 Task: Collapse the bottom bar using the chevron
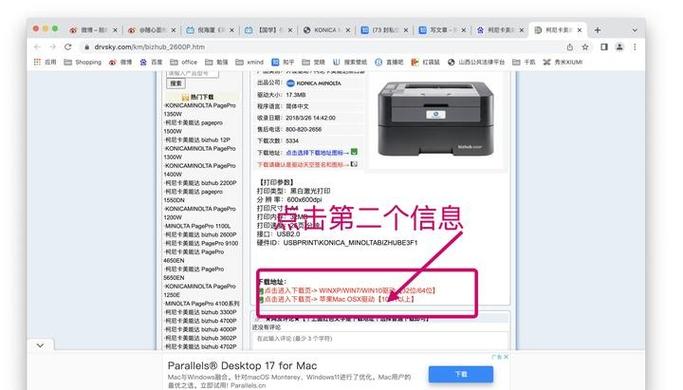pos(40,346)
